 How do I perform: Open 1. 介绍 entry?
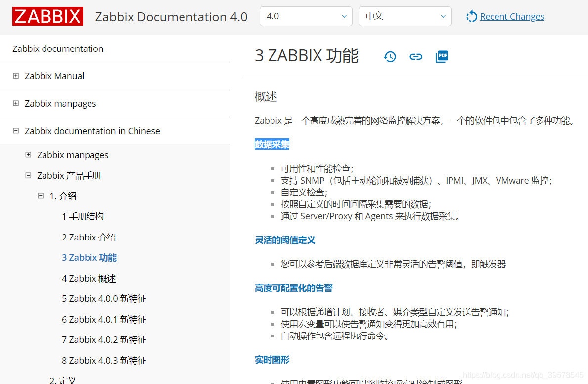point(63,196)
